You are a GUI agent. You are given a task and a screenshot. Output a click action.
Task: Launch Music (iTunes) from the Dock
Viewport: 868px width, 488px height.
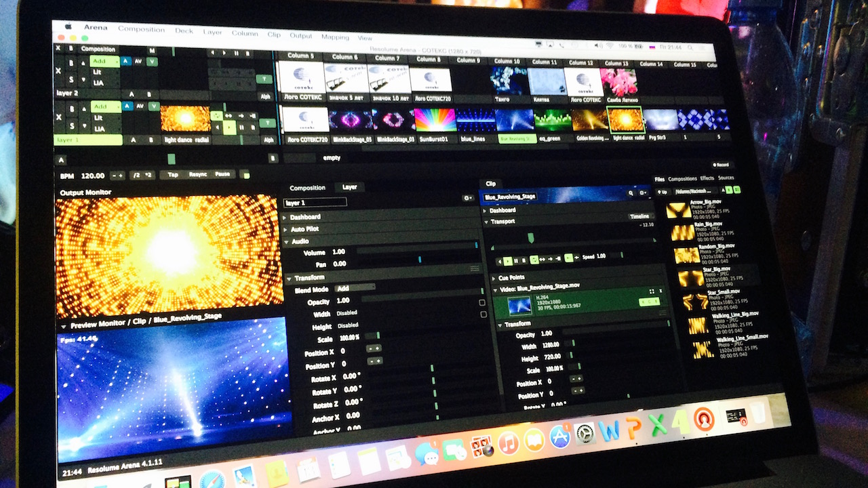(x=508, y=444)
